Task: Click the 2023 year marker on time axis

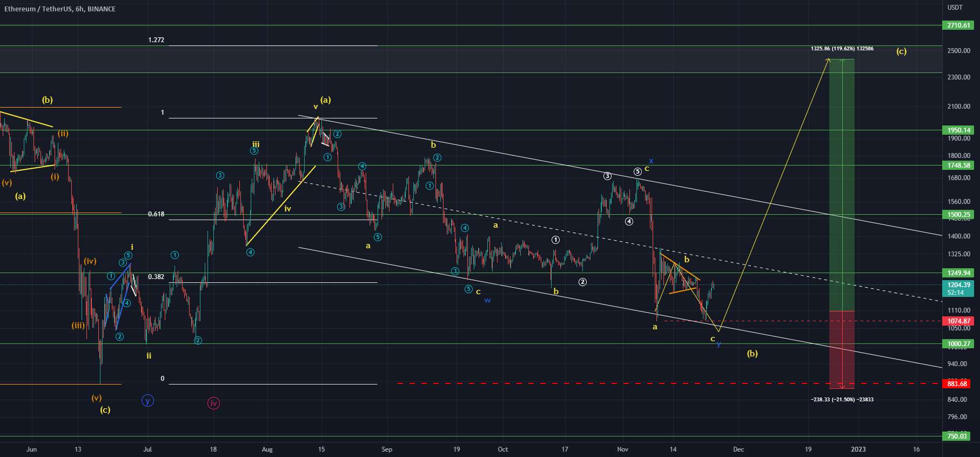Action: click(858, 449)
